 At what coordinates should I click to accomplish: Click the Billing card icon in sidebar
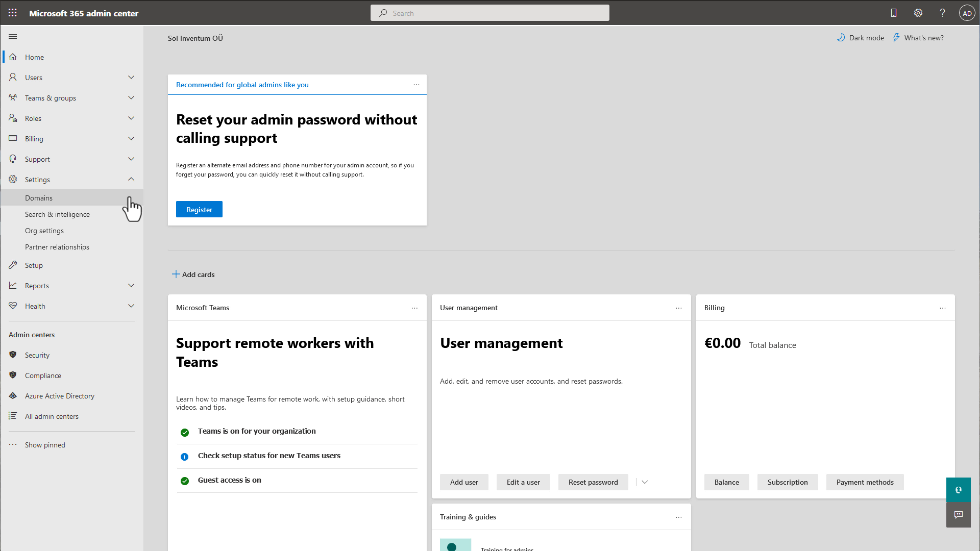tap(13, 139)
